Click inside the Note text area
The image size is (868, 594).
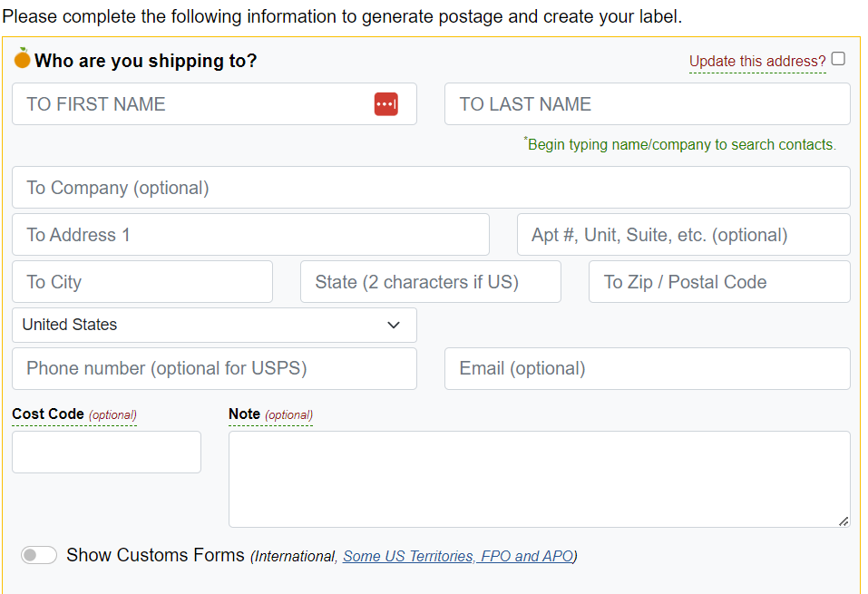point(539,480)
